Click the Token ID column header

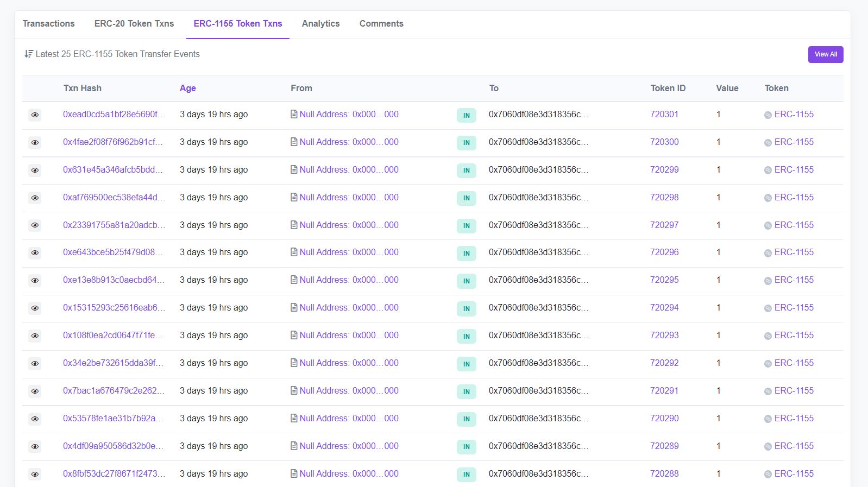[668, 88]
